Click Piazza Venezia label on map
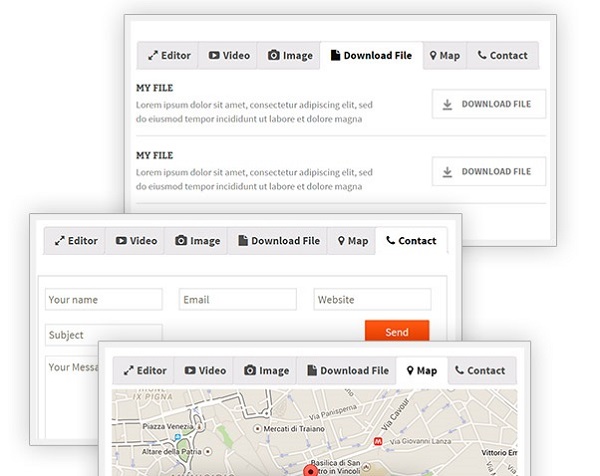This screenshot has height=476, width=600. tap(168, 426)
